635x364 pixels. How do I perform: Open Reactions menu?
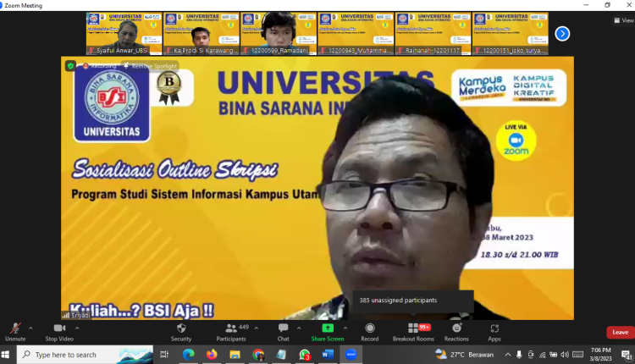coord(456,332)
